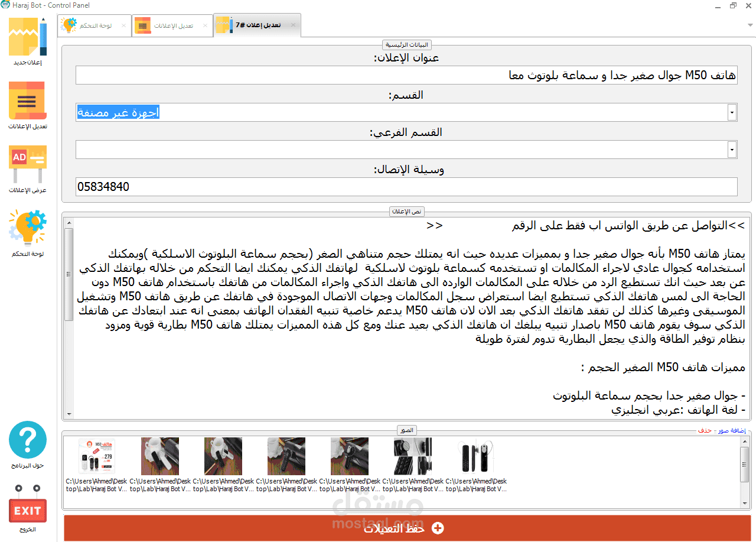756x542 pixels.
Task: Open the تعديل الإعلانات sidebar icon
Action: pos(28,105)
